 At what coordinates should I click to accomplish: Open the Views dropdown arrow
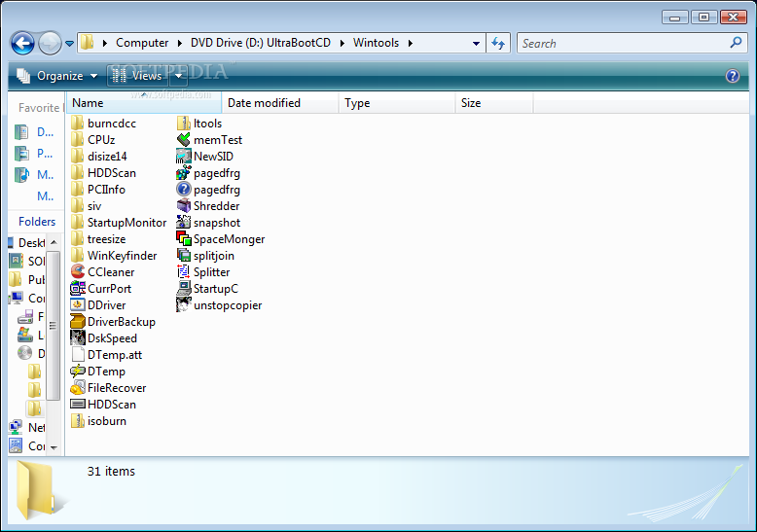click(179, 76)
